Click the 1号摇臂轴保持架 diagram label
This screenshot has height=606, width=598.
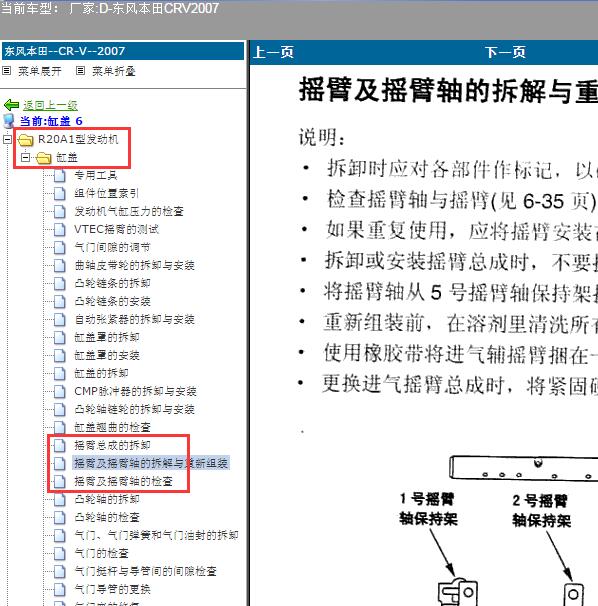(428, 509)
